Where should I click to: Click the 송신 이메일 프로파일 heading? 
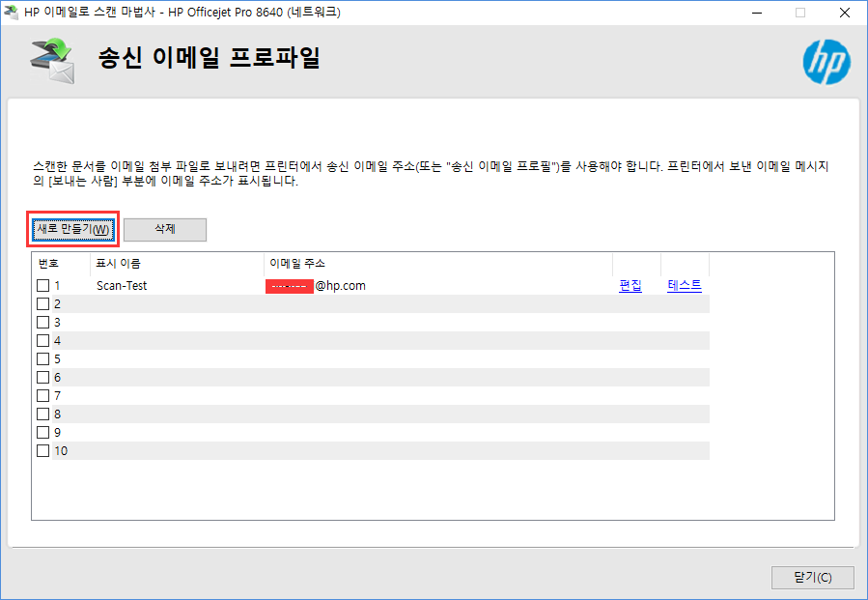point(210,58)
